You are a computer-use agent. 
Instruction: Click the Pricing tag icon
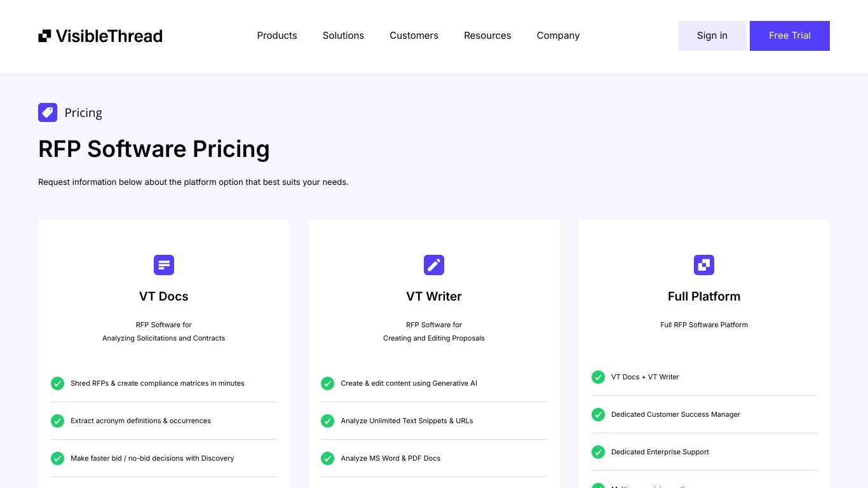pyautogui.click(x=48, y=112)
